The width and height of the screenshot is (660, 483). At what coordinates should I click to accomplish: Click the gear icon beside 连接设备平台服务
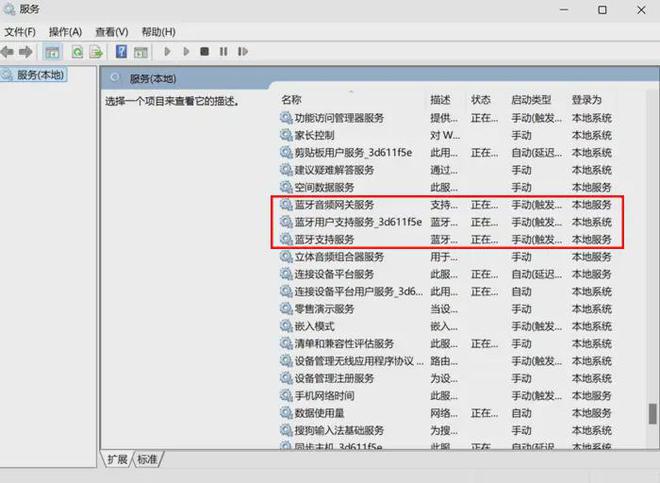click(286, 274)
